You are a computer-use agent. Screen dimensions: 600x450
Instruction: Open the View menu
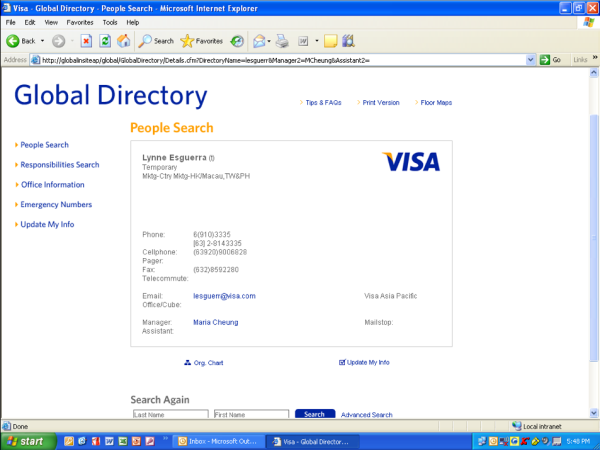click(51, 23)
